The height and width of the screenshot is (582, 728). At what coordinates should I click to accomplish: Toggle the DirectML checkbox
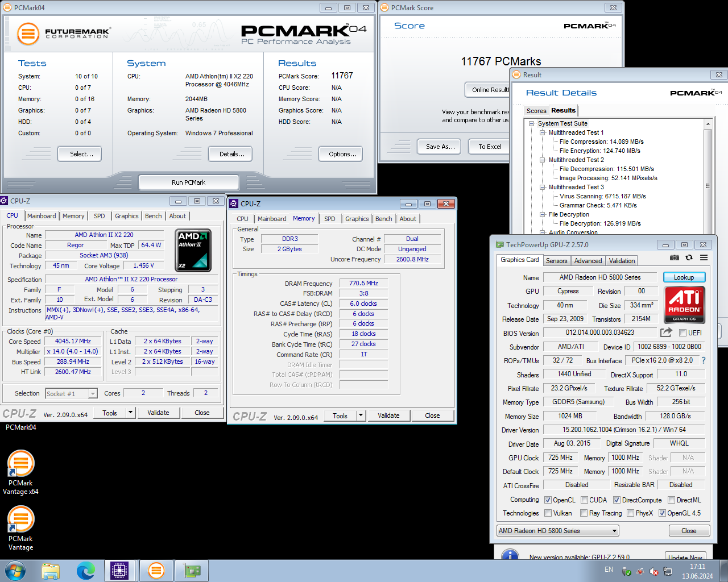pyautogui.click(x=671, y=500)
